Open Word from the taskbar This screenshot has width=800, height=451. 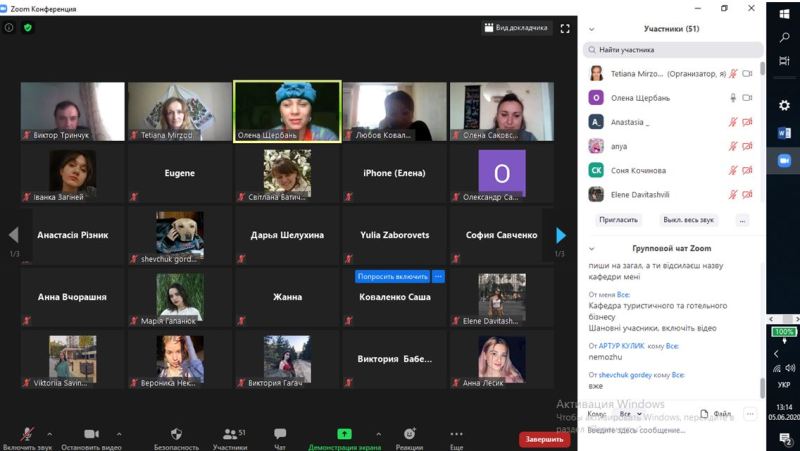[x=784, y=133]
